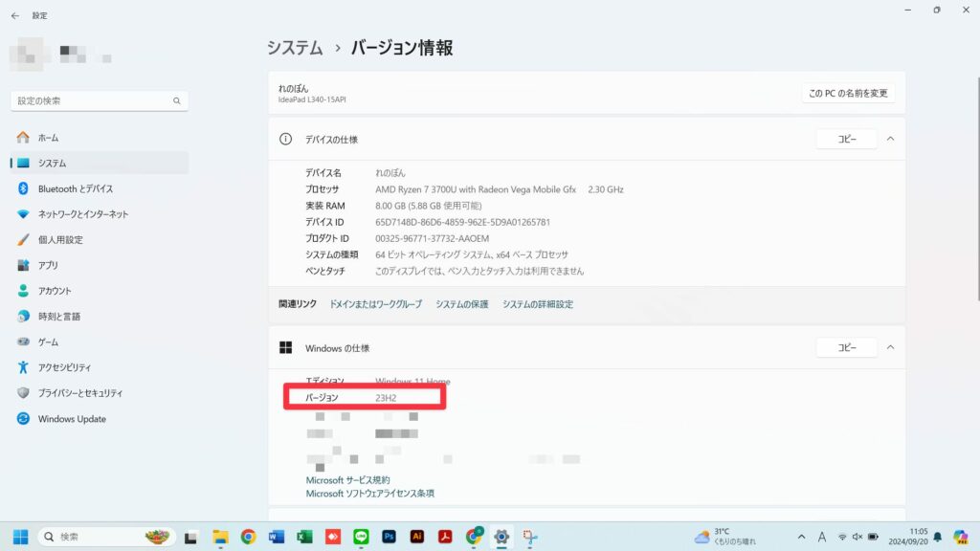This screenshot has width=980, height=551.
Task: Collapse the デバイスの仕様 section
Action: pyautogui.click(x=890, y=138)
